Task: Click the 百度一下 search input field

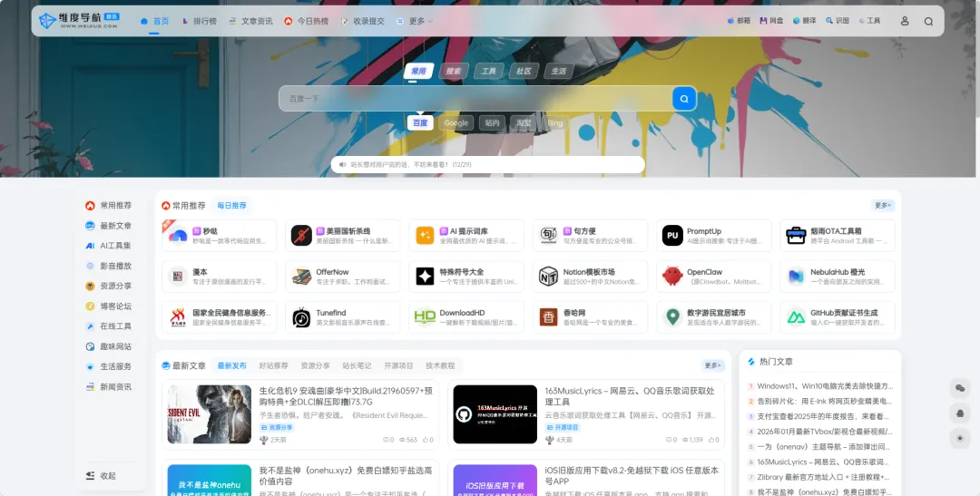Action: click(475, 99)
